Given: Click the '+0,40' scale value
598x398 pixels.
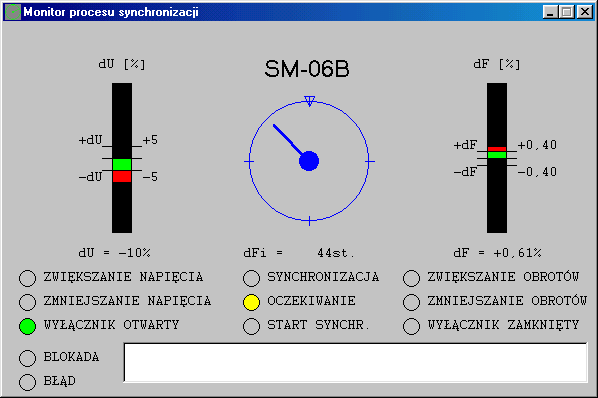Looking at the screenshot, I should coord(537,145).
